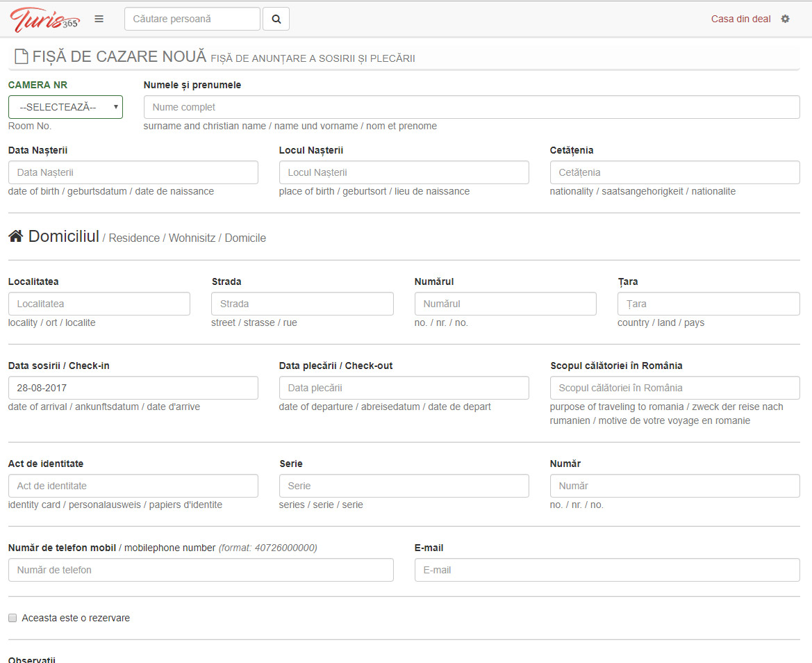Click the Țara country field
The height and width of the screenshot is (663, 812).
[709, 304]
